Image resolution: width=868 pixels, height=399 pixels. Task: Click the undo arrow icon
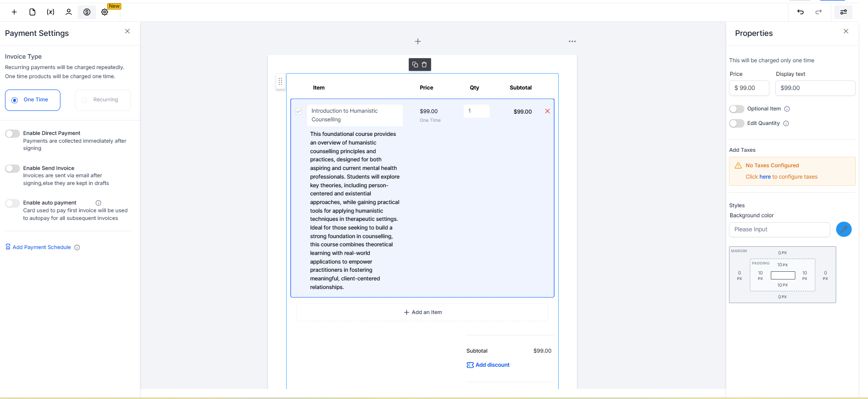(x=800, y=12)
